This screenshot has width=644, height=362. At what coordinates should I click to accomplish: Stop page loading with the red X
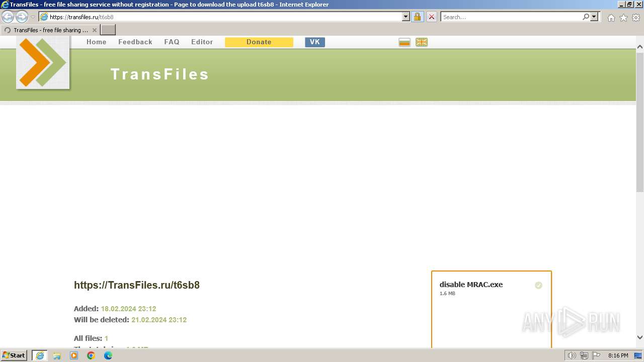pos(432,17)
